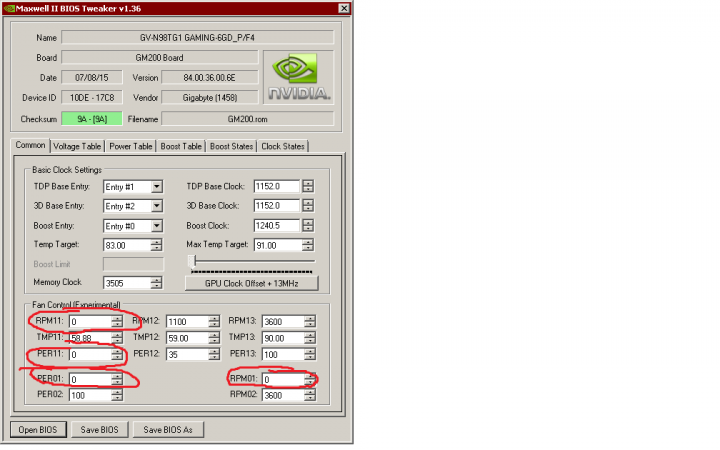Click the disabled Boost Limit field

[x=133, y=264]
